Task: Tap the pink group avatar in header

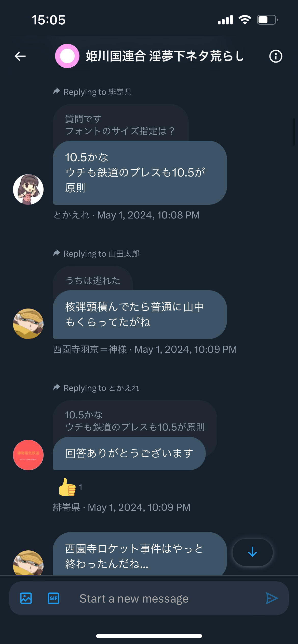Action: pyautogui.click(x=67, y=56)
